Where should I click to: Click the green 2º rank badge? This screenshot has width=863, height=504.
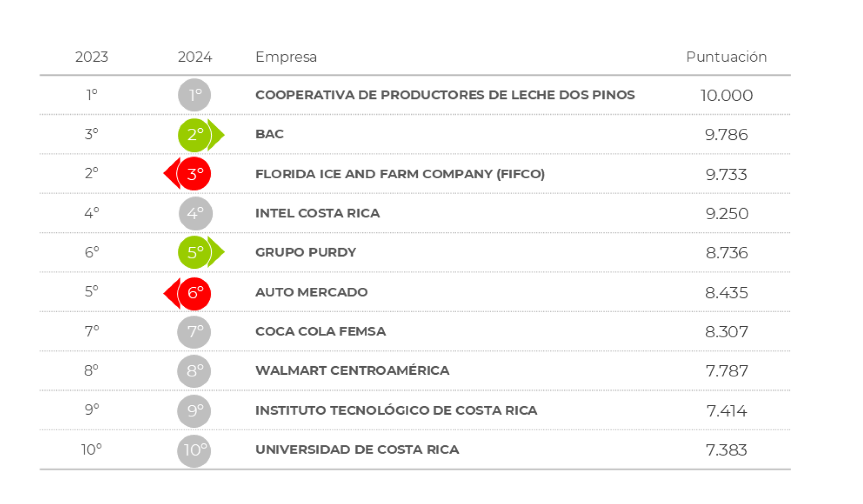(x=195, y=135)
